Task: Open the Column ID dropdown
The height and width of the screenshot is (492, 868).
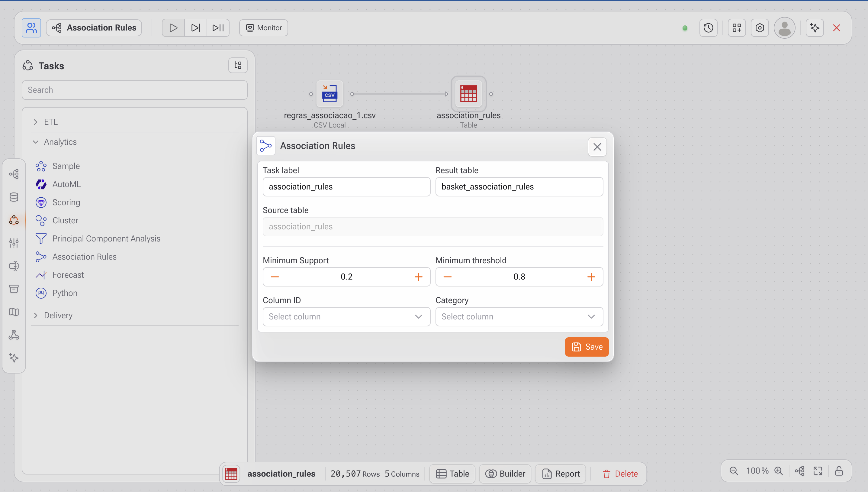Action: tap(346, 317)
